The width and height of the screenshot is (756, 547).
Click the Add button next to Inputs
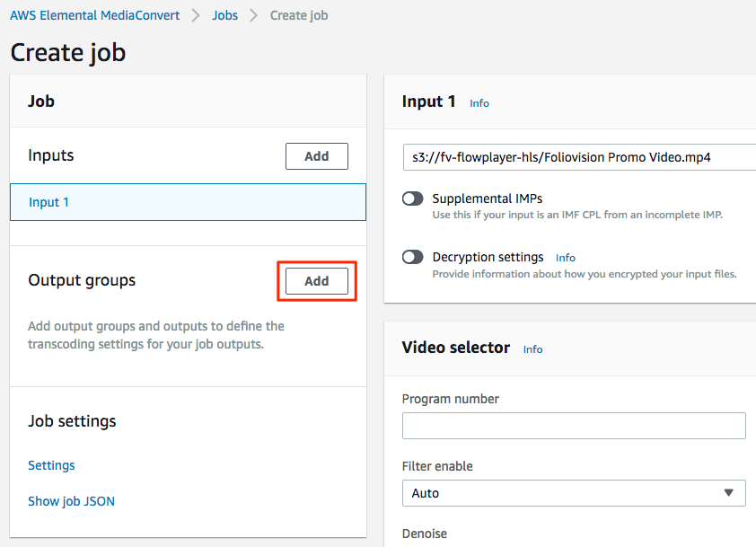[x=316, y=156]
